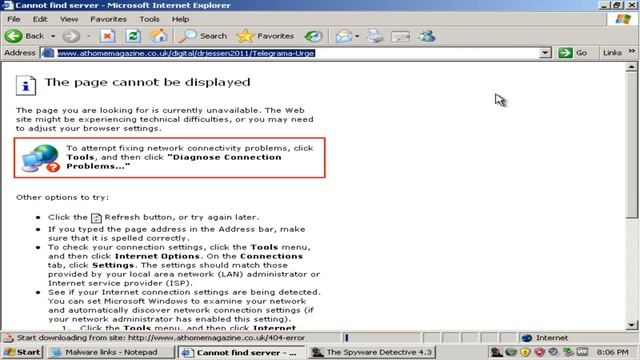Click the grey round tray icon

coord(553,352)
